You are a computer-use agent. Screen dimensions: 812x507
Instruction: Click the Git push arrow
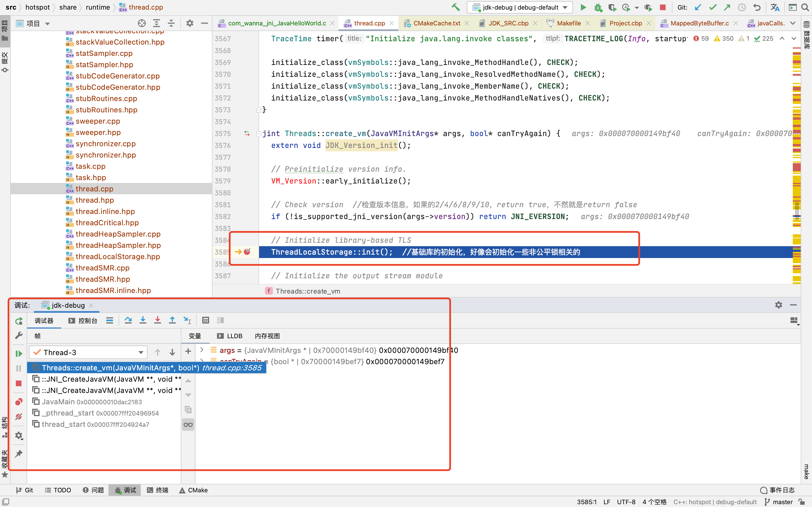[x=727, y=7]
